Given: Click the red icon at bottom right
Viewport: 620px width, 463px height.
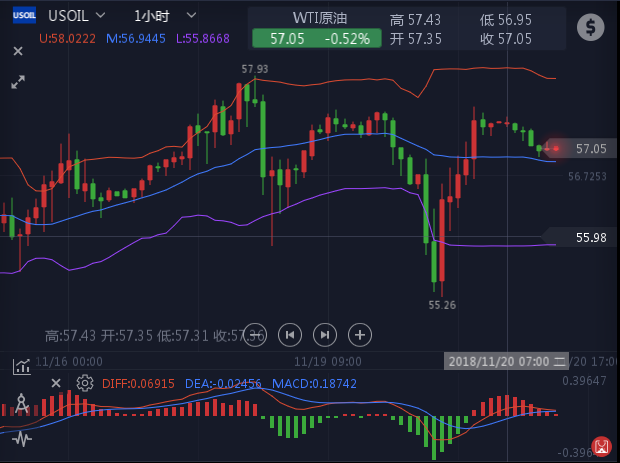Looking at the screenshot, I should click(x=602, y=447).
